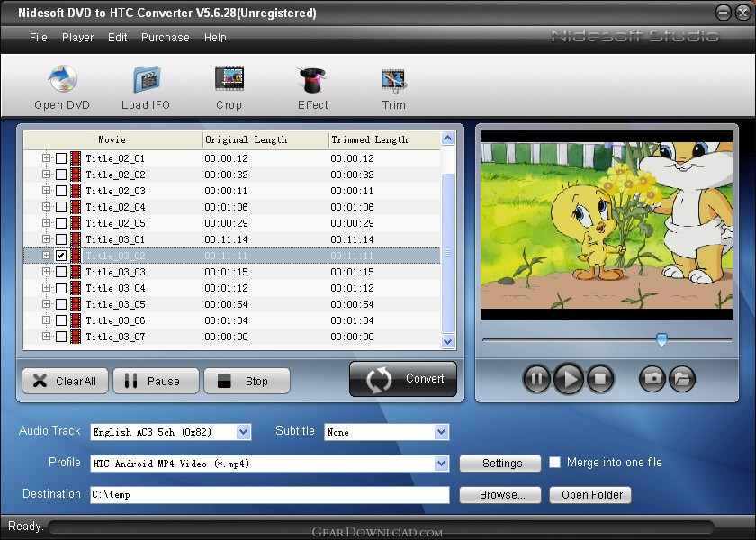756x540 pixels.
Task: Expand the Title_02_03 tree node
Action: (x=46, y=190)
